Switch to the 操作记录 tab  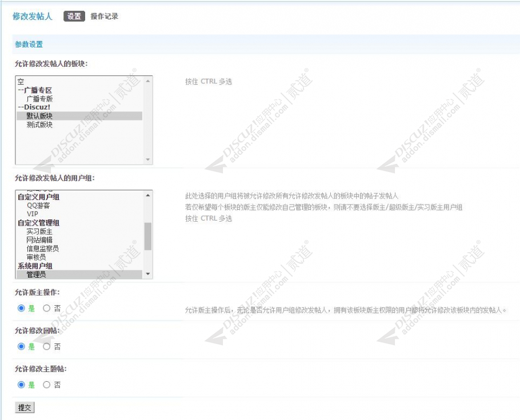[x=104, y=16]
